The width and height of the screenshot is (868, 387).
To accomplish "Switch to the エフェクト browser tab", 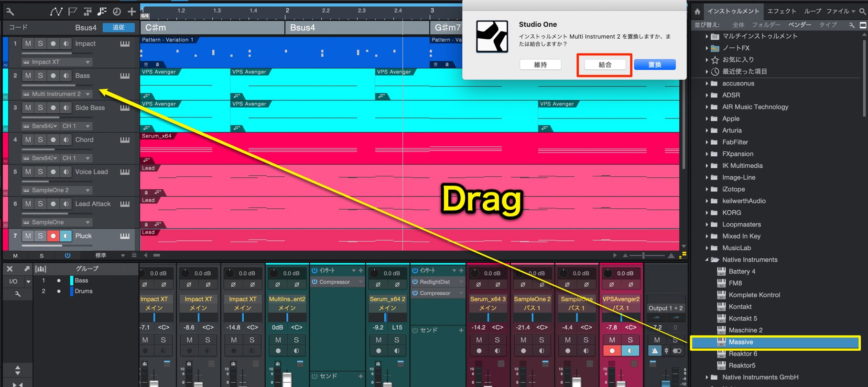I will pos(782,11).
